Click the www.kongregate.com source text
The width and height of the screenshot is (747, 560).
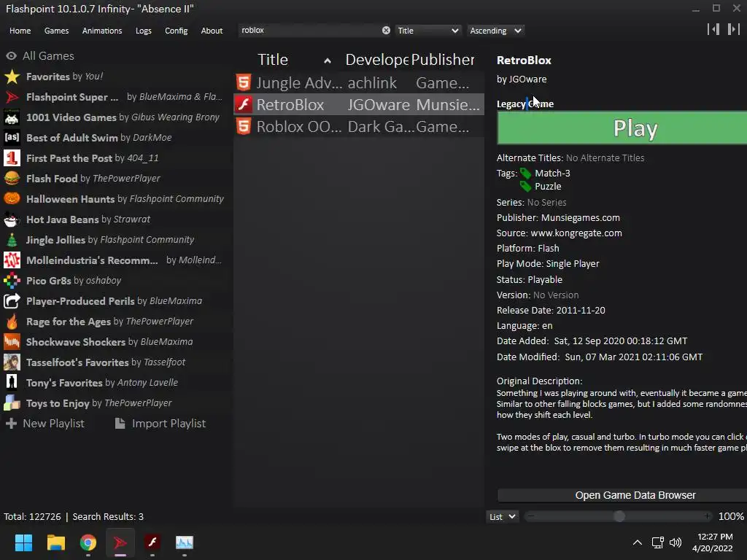coord(576,233)
